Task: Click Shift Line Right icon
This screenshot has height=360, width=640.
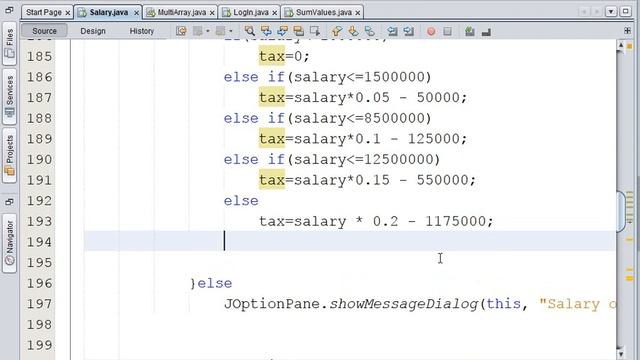Action: [409, 31]
